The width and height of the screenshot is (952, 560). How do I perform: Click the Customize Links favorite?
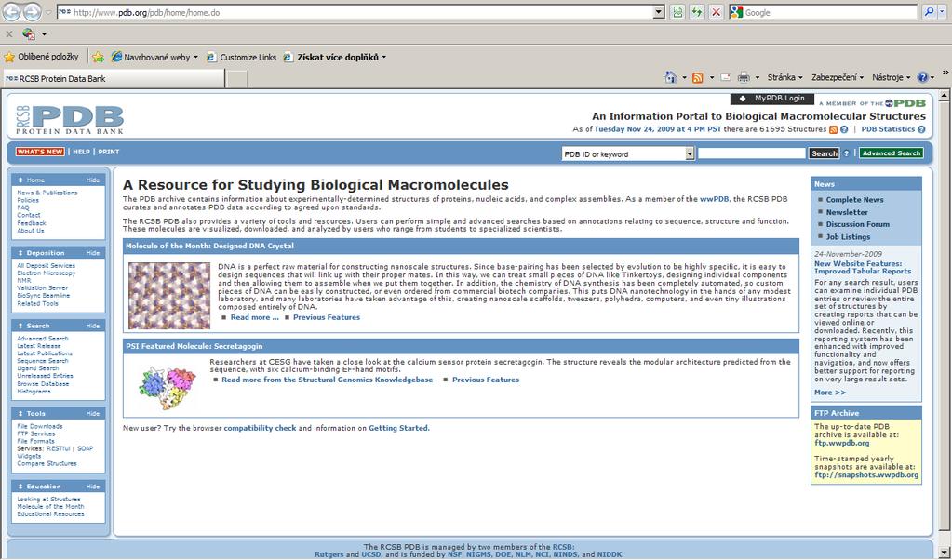[x=242, y=57]
